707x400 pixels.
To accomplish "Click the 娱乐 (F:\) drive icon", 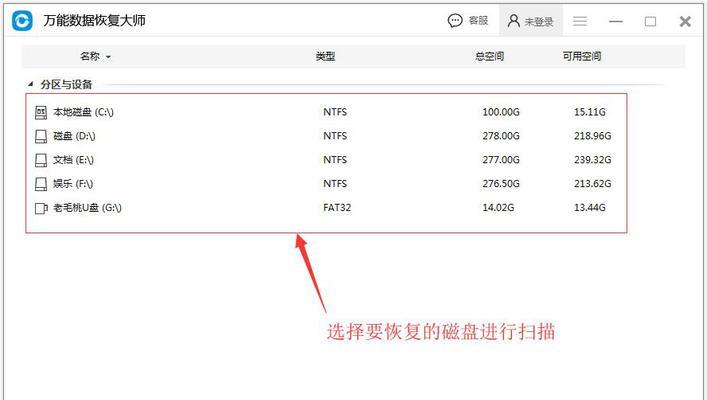I will pyautogui.click(x=41, y=184).
